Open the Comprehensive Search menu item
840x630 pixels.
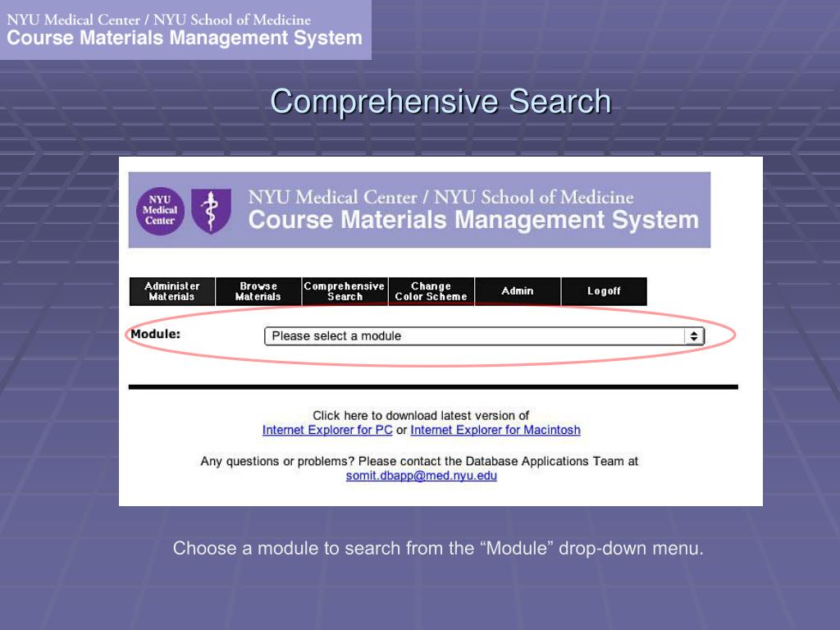(345, 291)
